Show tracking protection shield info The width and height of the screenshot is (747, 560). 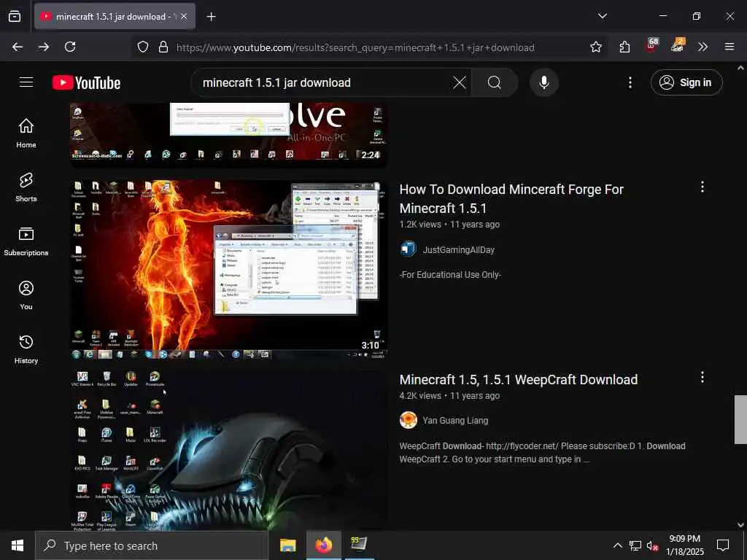(x=143, y=47)
